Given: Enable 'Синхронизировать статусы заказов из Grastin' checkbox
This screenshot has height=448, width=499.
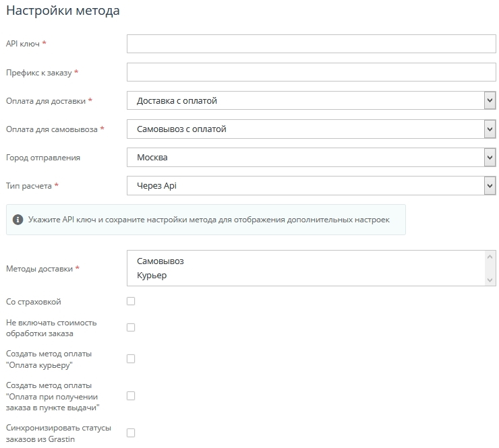Looking at the screenshot, I should pyautogui.click(x=131, y=433).
